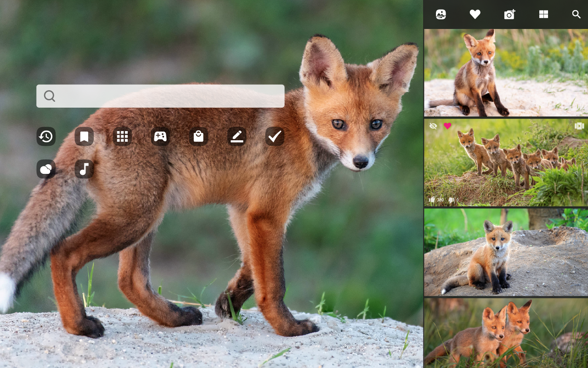Screen dimensions: 588x368
Task: Open the shopping bag shortcut
Action: coord(198,136)
